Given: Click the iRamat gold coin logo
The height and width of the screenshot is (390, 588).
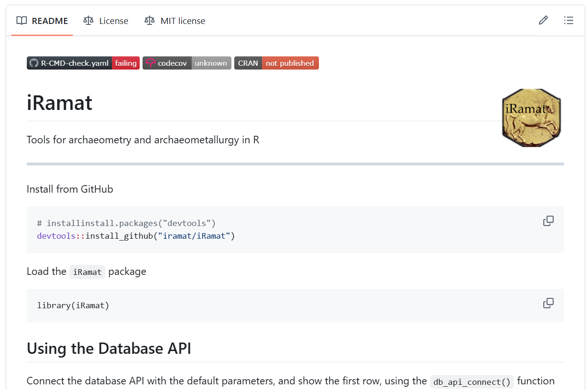Looking at the screenshot, I should 532,117.
